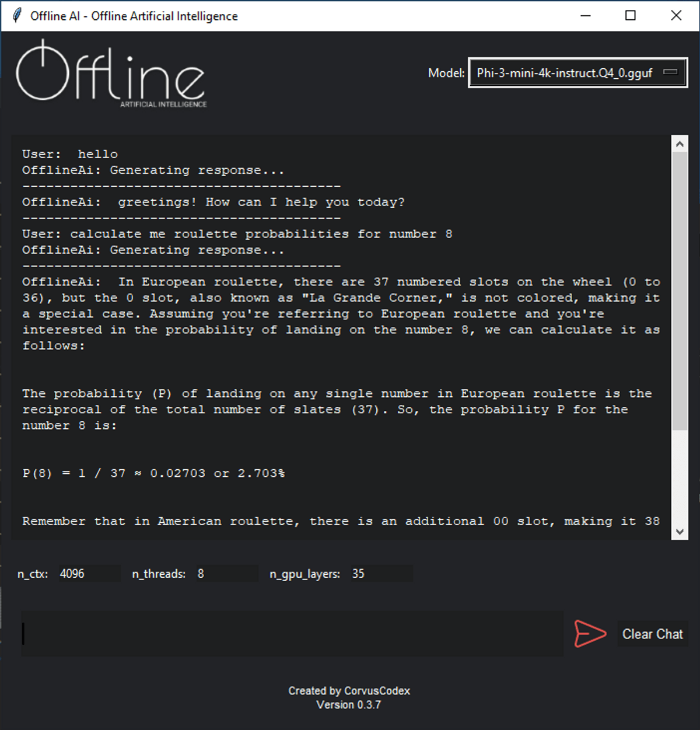Click the chat scrollbar up arrow
700x730 pixels.
tap(680, 144)
